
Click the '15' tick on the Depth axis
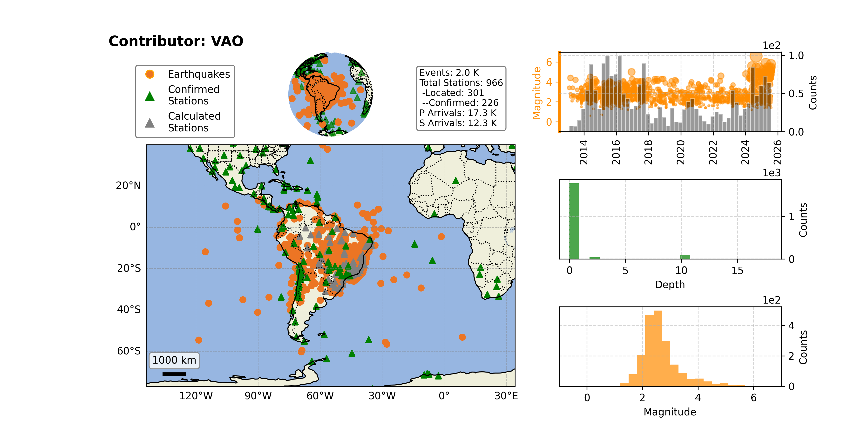point(737,271)
